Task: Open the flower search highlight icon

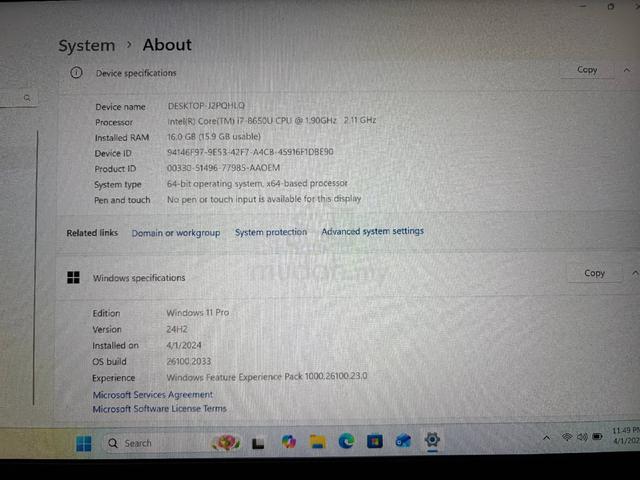Action: [226, 442]
